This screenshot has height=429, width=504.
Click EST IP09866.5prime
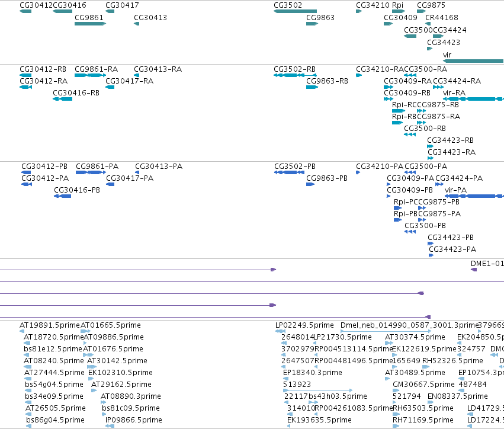click(x=134, y=420)
